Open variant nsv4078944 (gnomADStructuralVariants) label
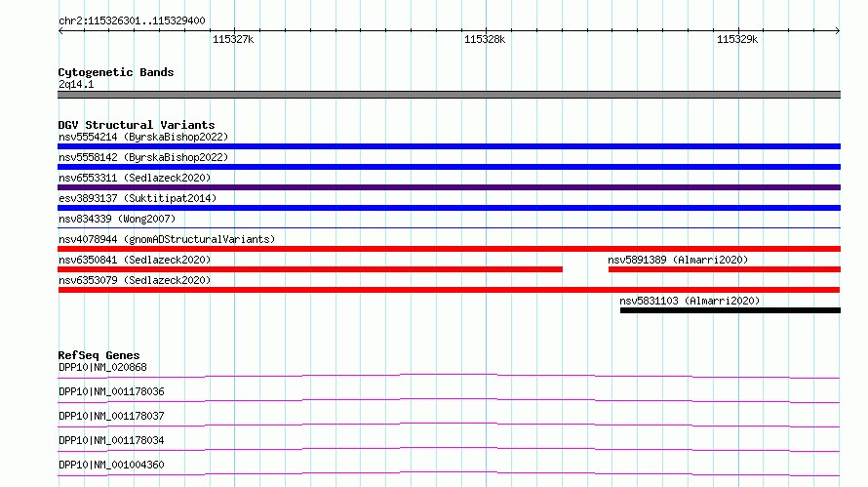 tap(167, 239)
